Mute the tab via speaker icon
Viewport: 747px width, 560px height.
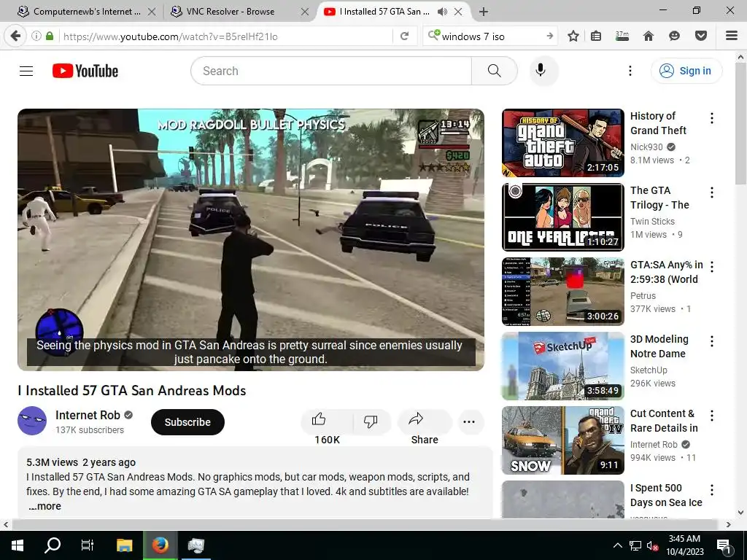(442, 12)
